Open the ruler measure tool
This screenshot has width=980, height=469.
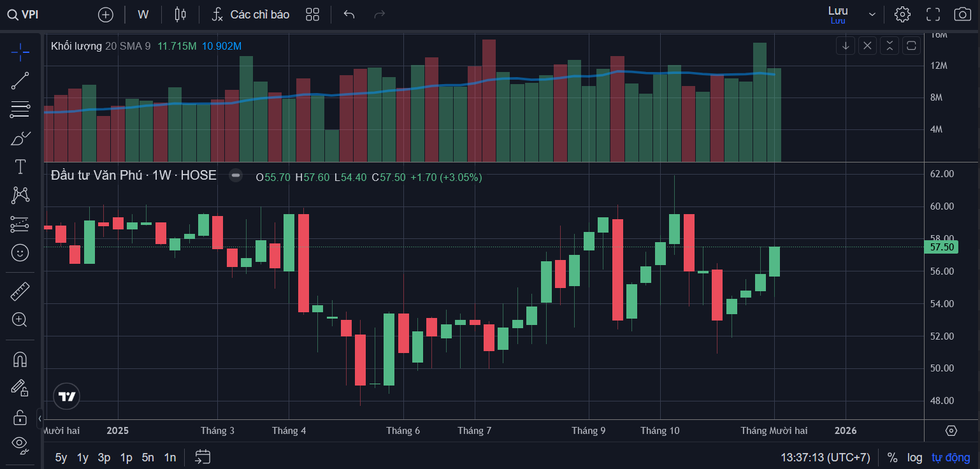20,292
